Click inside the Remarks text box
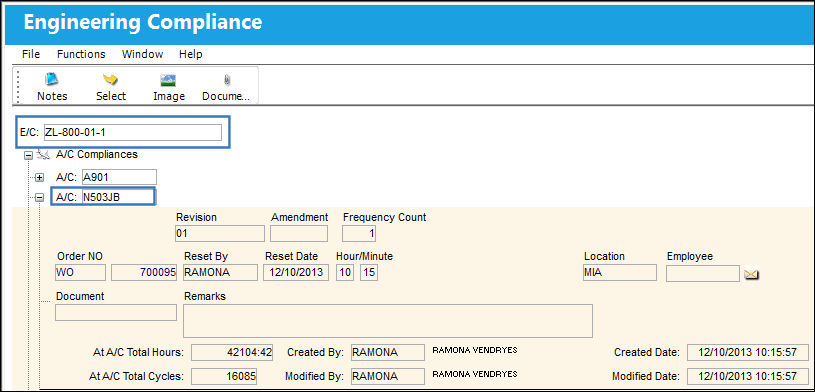Screen dimensions: 815x392 [x=388, y=321]
